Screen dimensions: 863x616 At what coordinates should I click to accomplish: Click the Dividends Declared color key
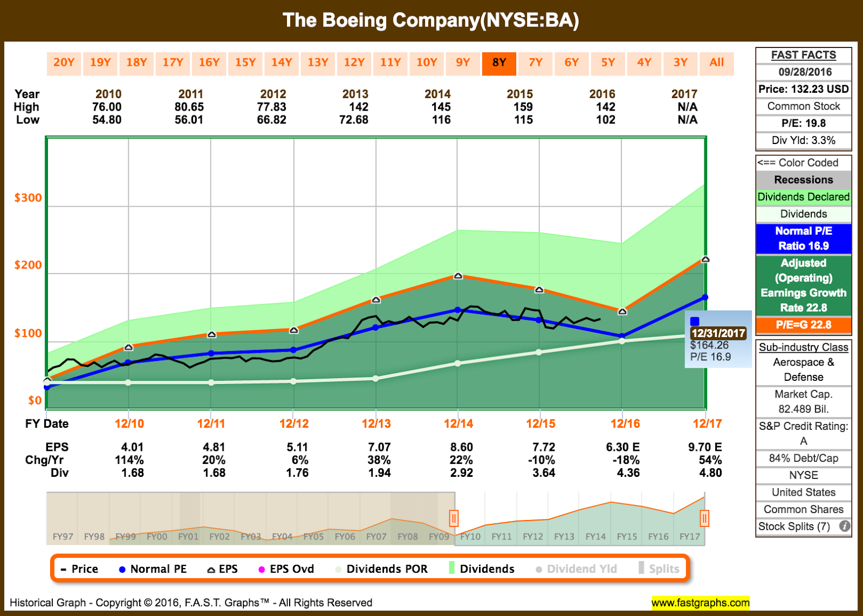pyautogui.click(x=804, y=197)
